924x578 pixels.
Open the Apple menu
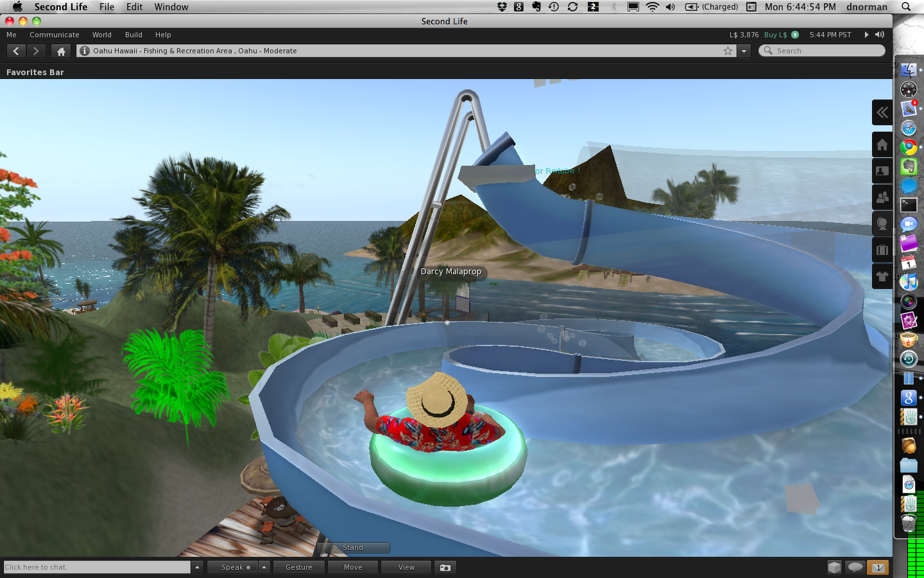click(x=17, y=7)
